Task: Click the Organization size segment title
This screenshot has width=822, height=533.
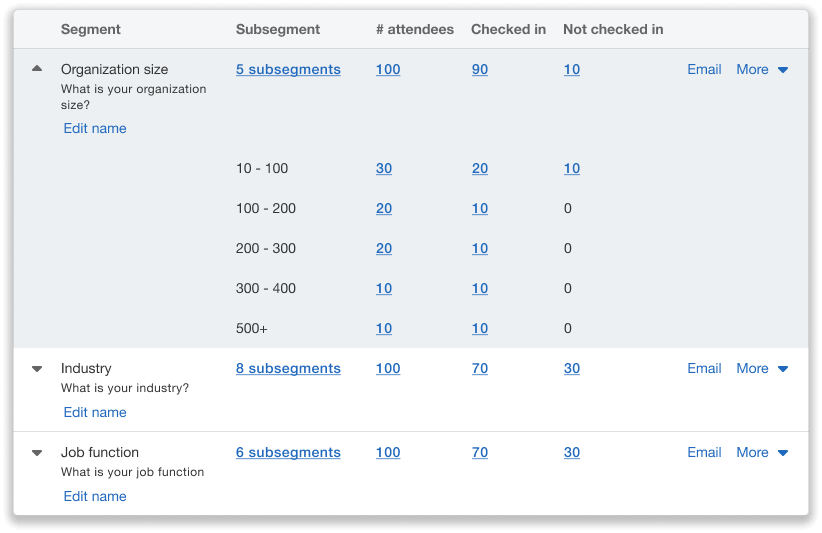Action: tap(114, 70)
